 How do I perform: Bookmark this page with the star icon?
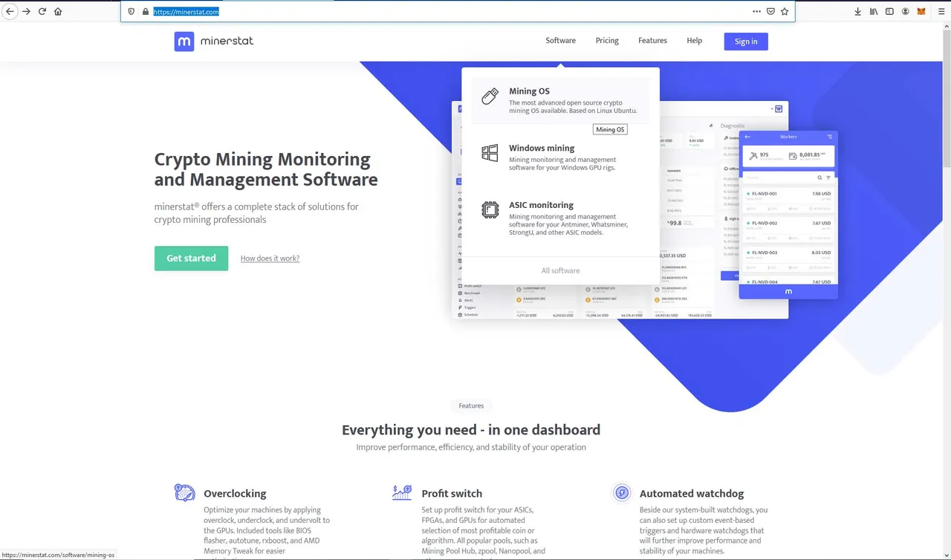pyautogui.click(x=785, y=11)
